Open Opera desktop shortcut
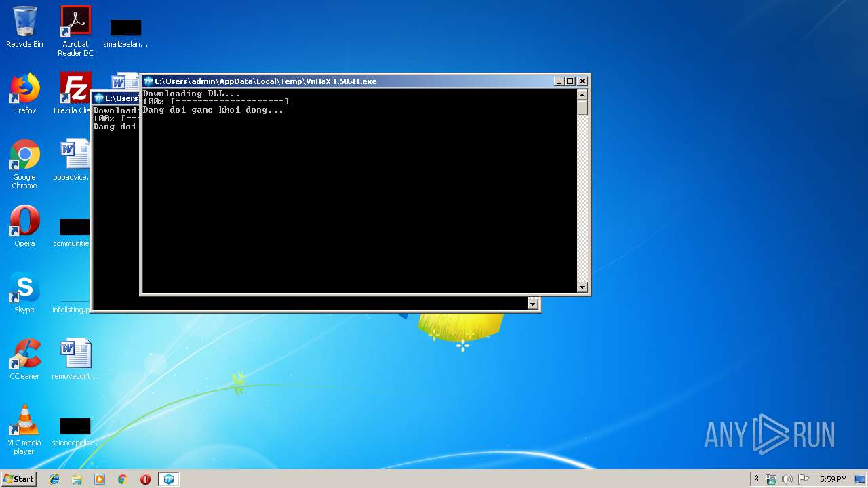 point(24,226)
